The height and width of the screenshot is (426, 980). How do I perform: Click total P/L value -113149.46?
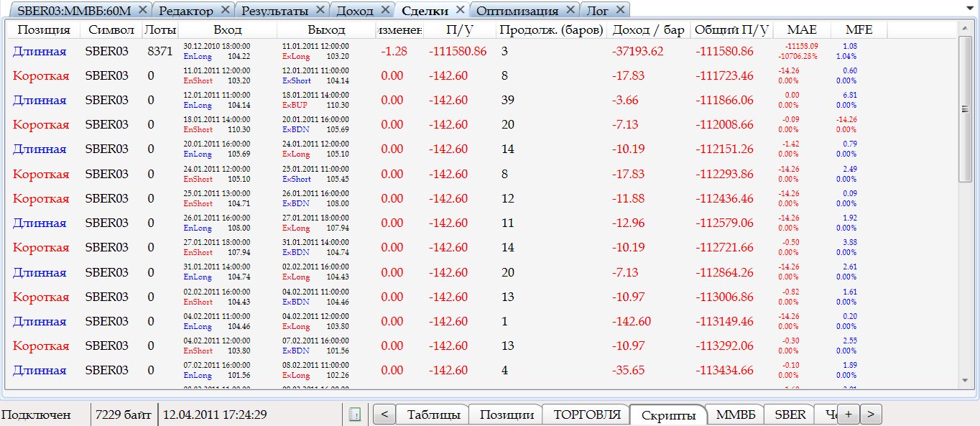point(724,321)
